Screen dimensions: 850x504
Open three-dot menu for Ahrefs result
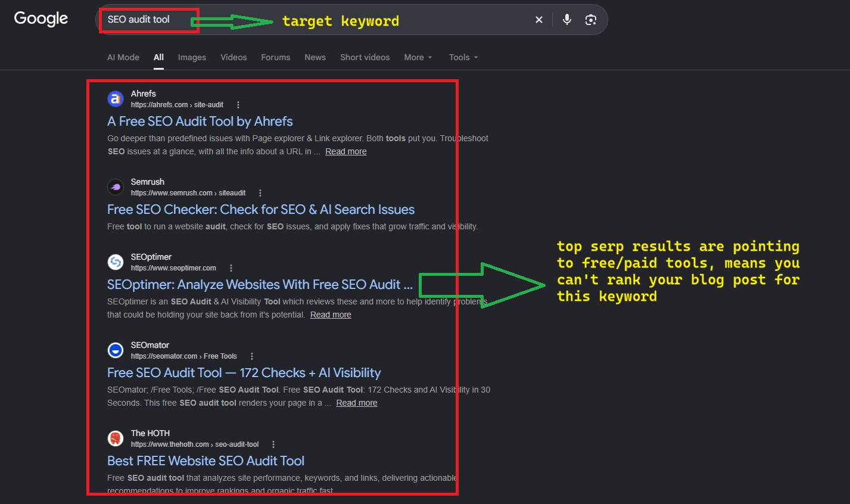point(238,105)
